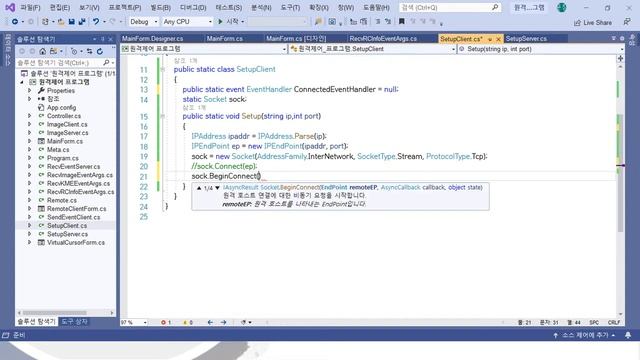Viewport: 640px width, 360px height.
Task: Switch to the Toolbox tab at the panel bottom
Action: coord(74,322)
